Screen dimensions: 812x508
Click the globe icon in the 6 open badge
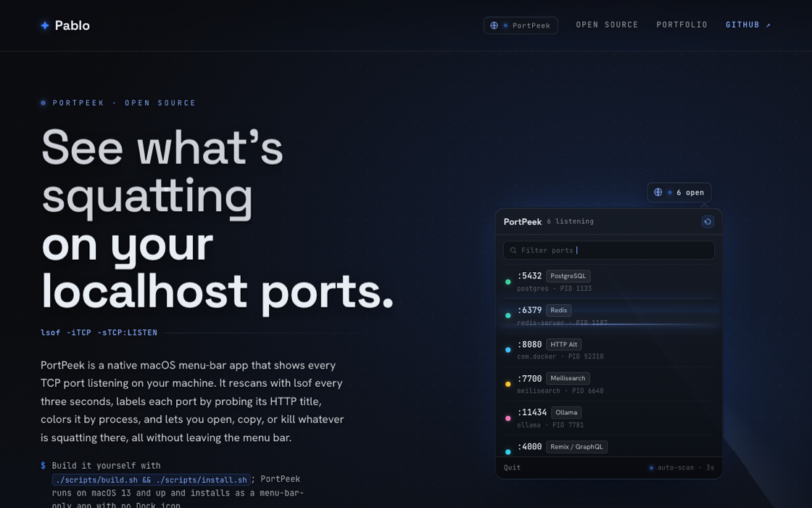[658, 192]
